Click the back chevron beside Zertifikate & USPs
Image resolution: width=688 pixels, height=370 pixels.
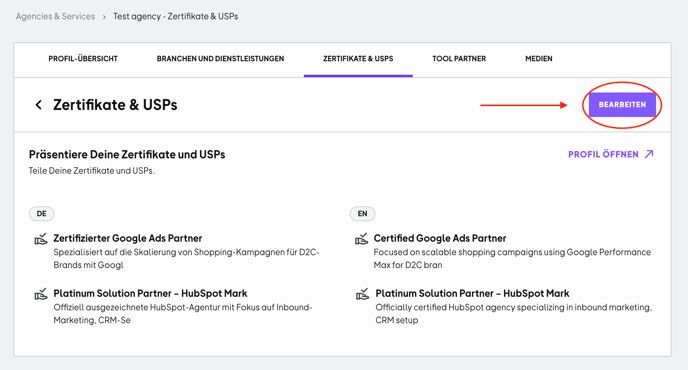click(x=39, y=105)
